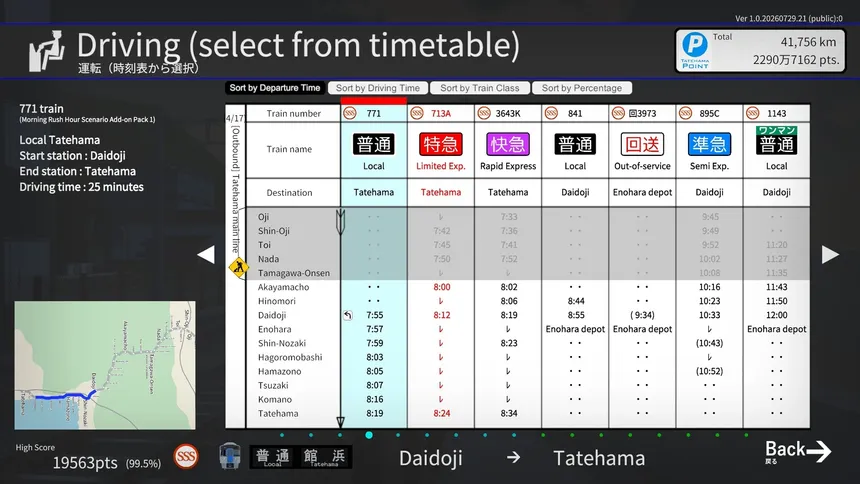The height and width of the screenshot is (484, 860).
Task: Select the Out-of-service train badge
Action: coord(642,144)
